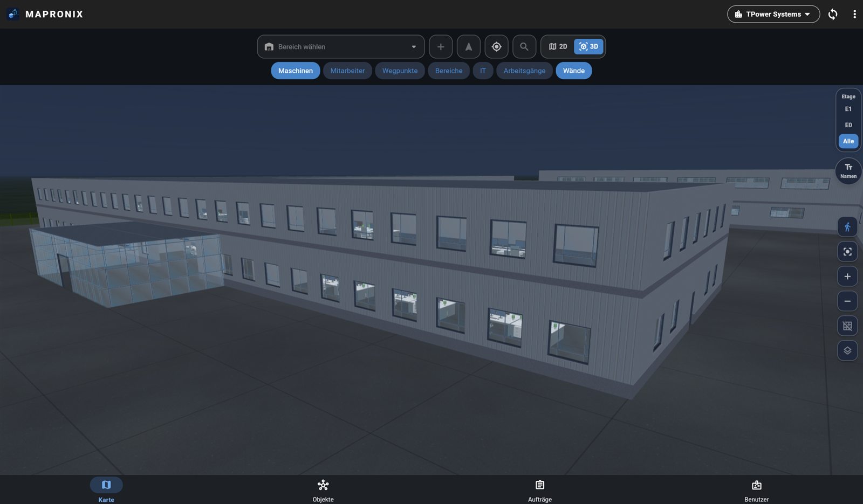Open the Bereich wählen dropdown
The image size is (863, 504).
(341, 47)
